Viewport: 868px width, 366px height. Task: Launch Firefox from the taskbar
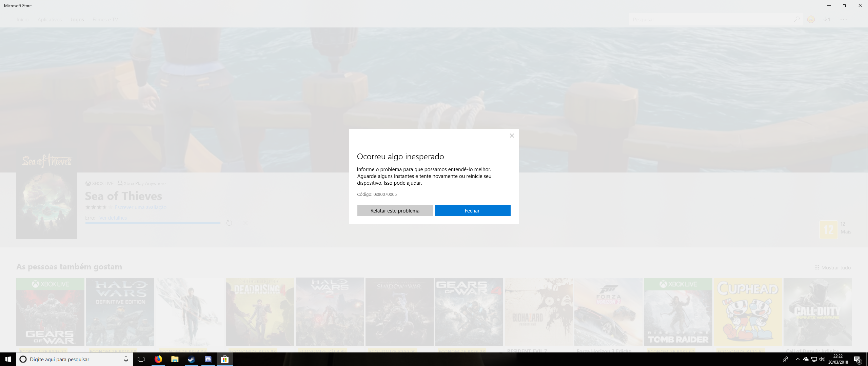pyautogui.click(x=158, y=359)
